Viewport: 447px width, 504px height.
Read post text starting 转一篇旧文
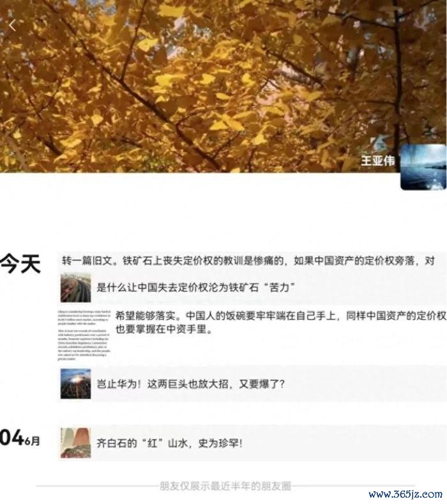248,261
